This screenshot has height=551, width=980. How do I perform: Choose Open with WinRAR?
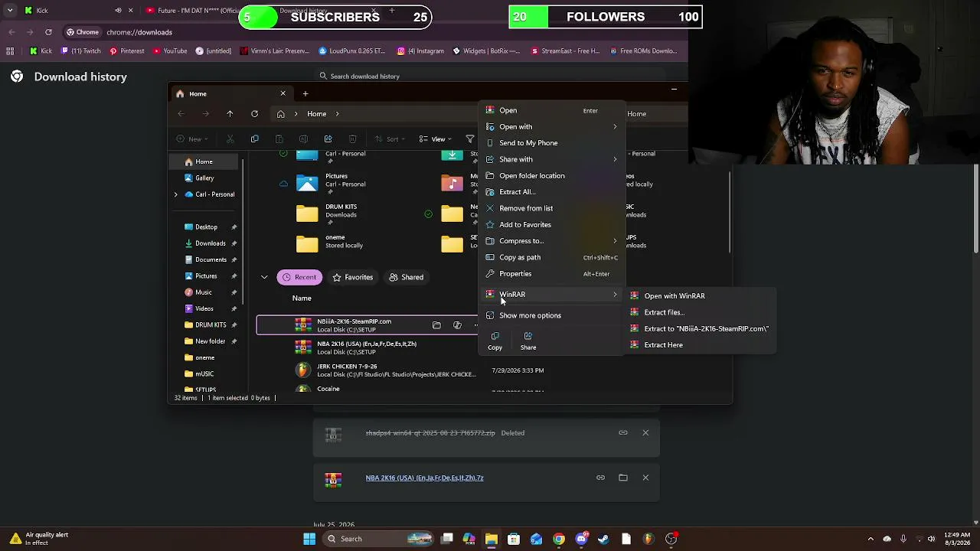point(701,296)
